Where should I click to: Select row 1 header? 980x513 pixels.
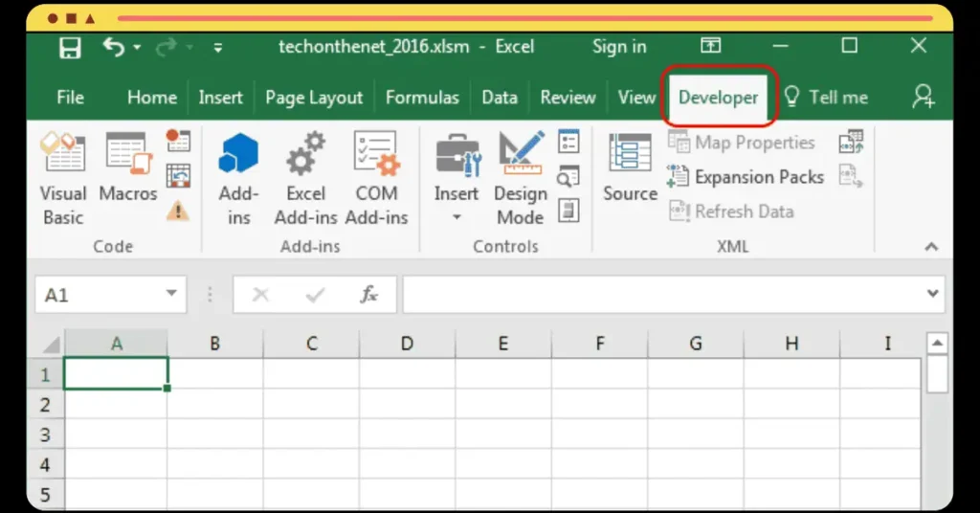46,374
